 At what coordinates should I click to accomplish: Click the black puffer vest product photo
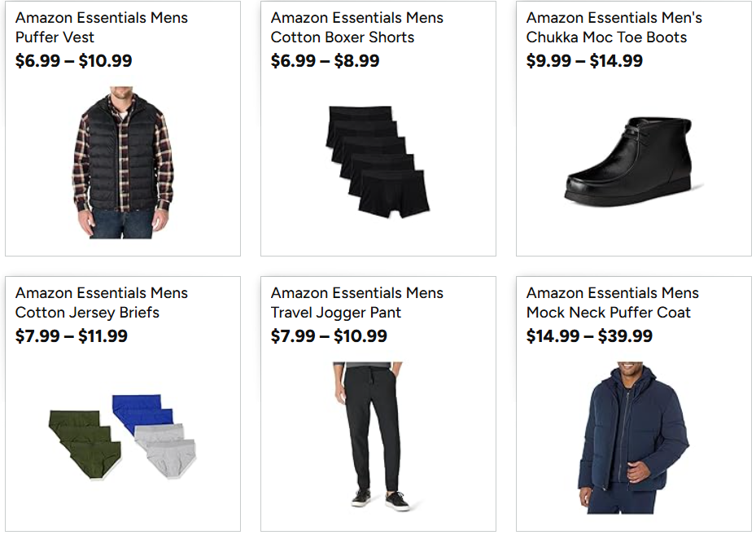pyautogui.click(x=123, y=163)
